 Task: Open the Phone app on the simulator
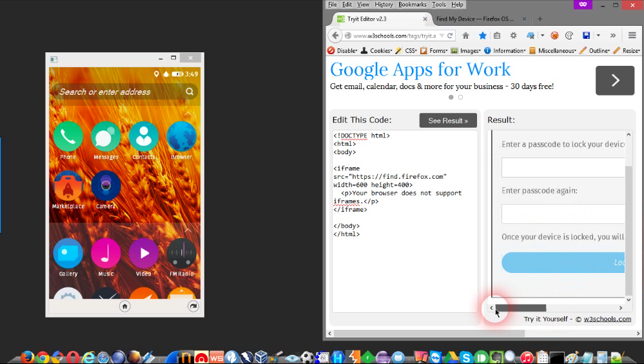pos(68,136)
